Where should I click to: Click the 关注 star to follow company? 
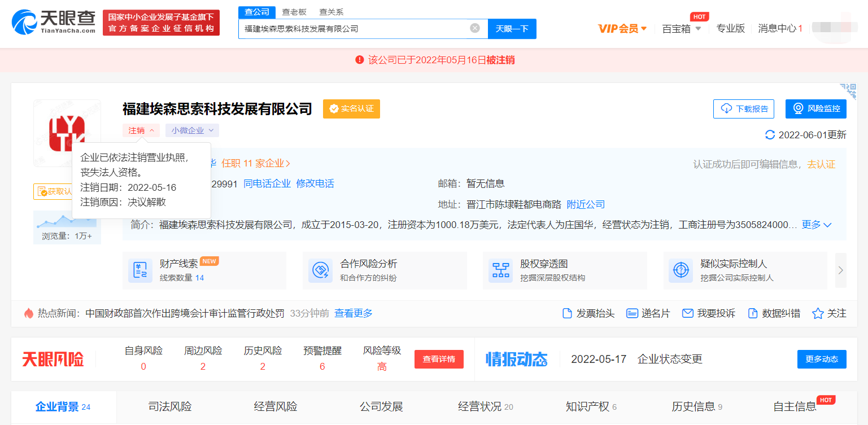[818, 313]
